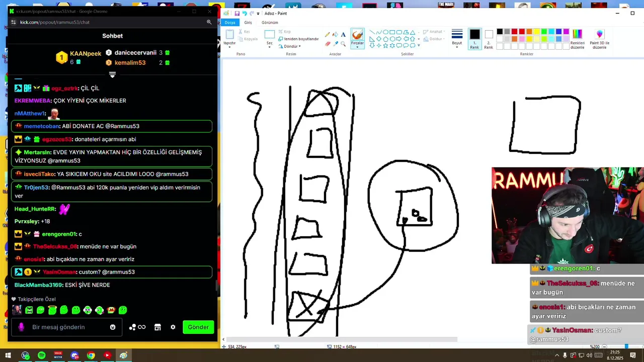Expand the Yapıştır dropdown arrow
This screenshot has width=644, height=362.
pos(229,47)
